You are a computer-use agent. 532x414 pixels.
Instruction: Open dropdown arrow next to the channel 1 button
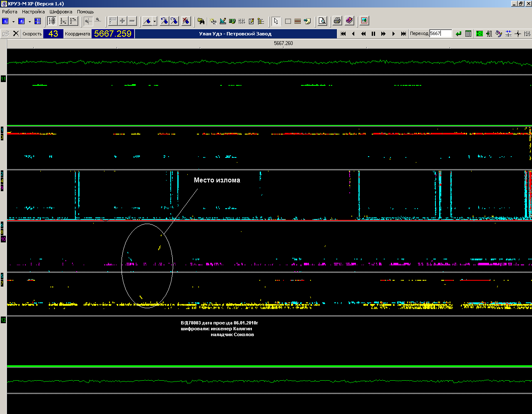click(x=13, y=21)
